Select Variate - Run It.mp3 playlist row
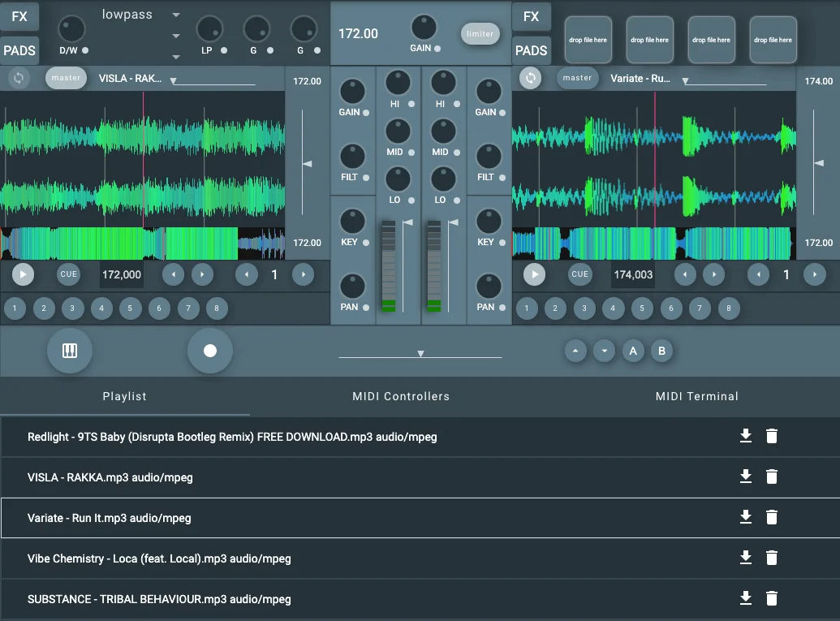This screenshot has height=621, width=840. point(420,518)
